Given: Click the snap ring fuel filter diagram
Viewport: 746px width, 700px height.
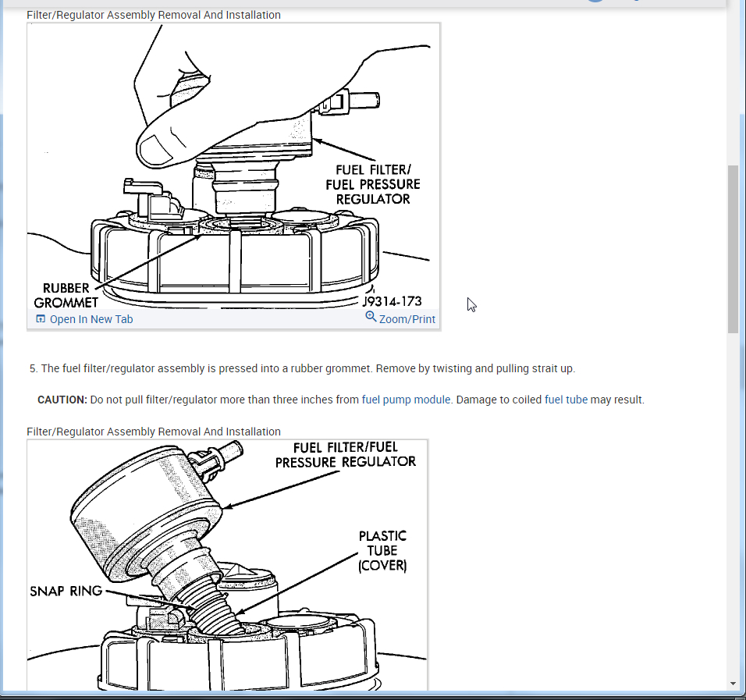Looking at the screenshot, I should point(227,565).
